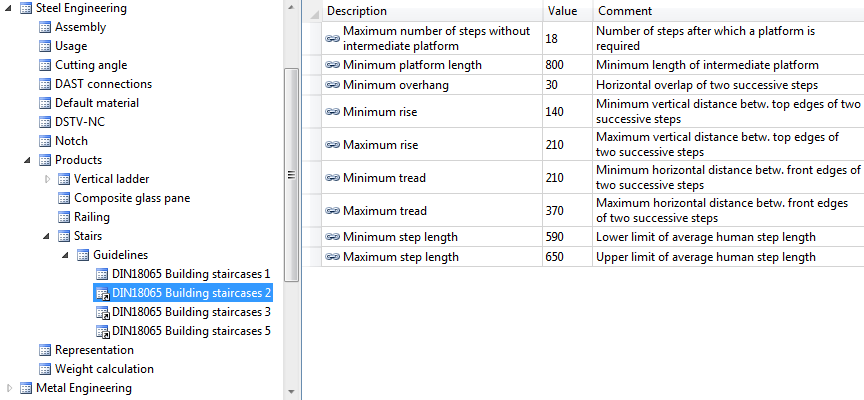Image resolution: width=864 pixels, height=400 pixels.
Task: Click the DAST connections table icon
Action: [x=44, y=84]
